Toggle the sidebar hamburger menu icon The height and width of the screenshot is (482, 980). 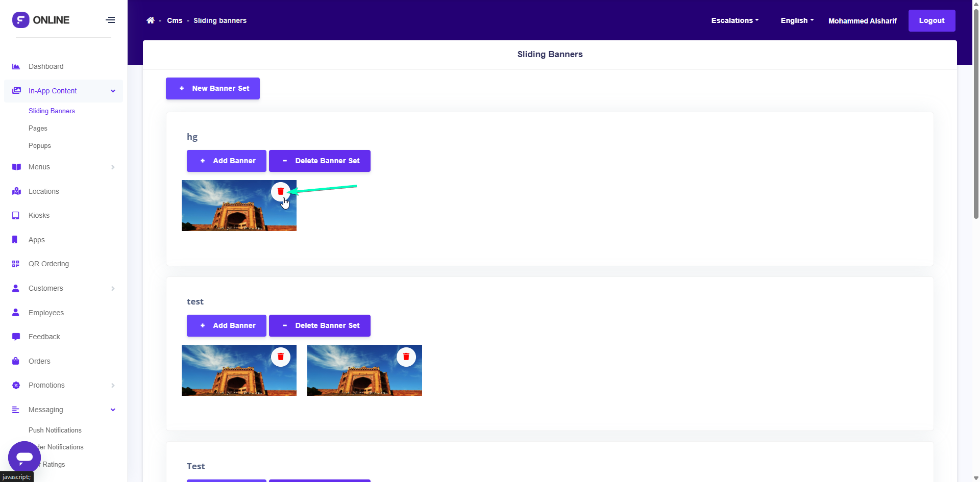coord(110,20)
